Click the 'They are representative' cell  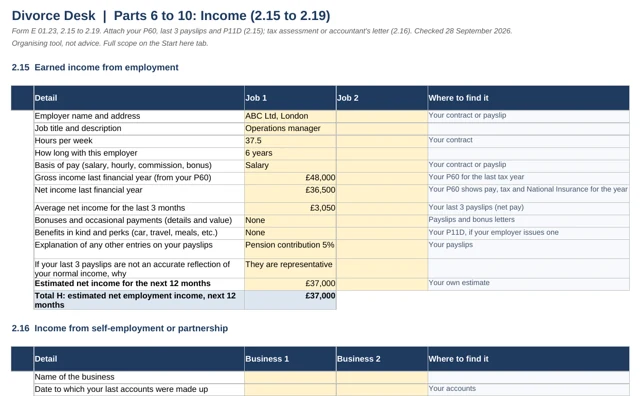[290, 268]
